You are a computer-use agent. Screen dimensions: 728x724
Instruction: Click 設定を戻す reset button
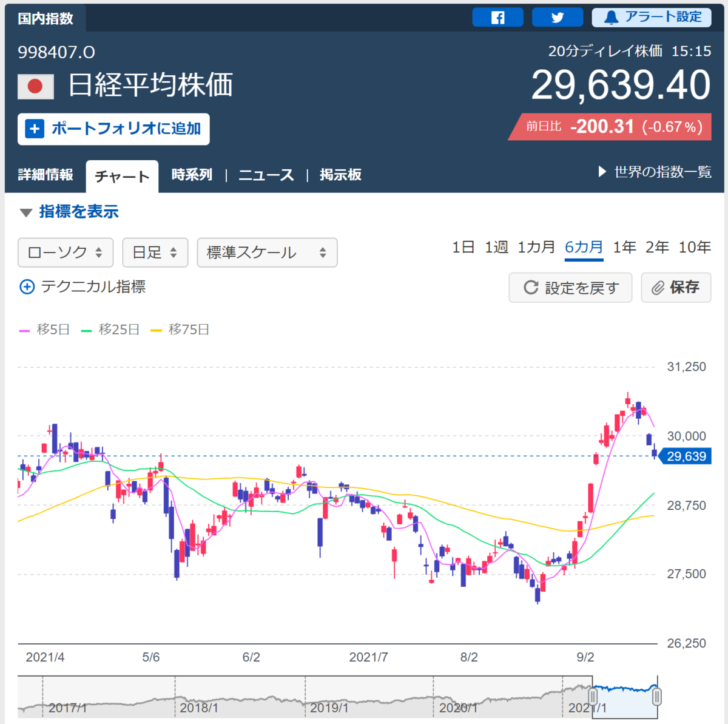pyautogui.click(x=570, y=287)
